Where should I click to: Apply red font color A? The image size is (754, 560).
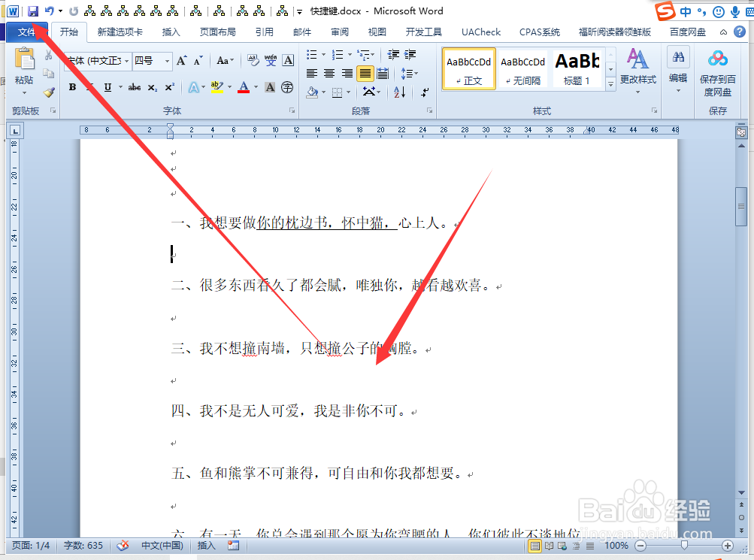(x=244, y=87)
